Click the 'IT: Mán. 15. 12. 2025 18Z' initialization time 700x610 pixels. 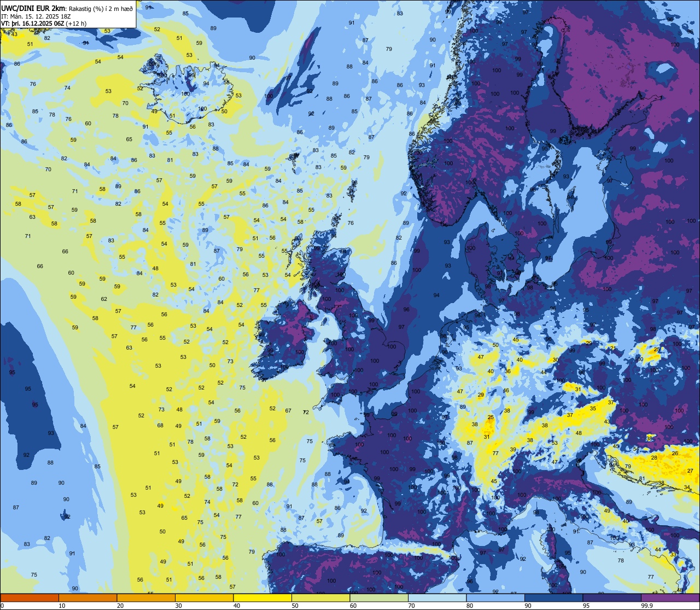click(36, 16)
